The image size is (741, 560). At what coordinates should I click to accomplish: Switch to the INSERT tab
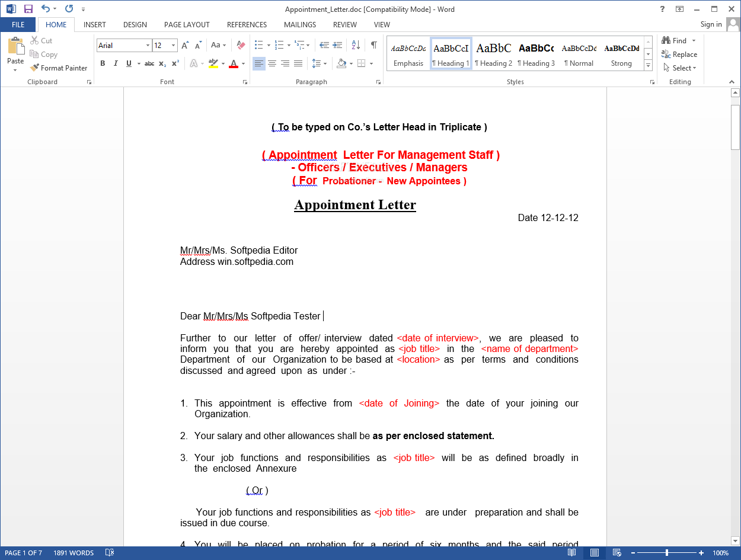[x=95, y=25]
